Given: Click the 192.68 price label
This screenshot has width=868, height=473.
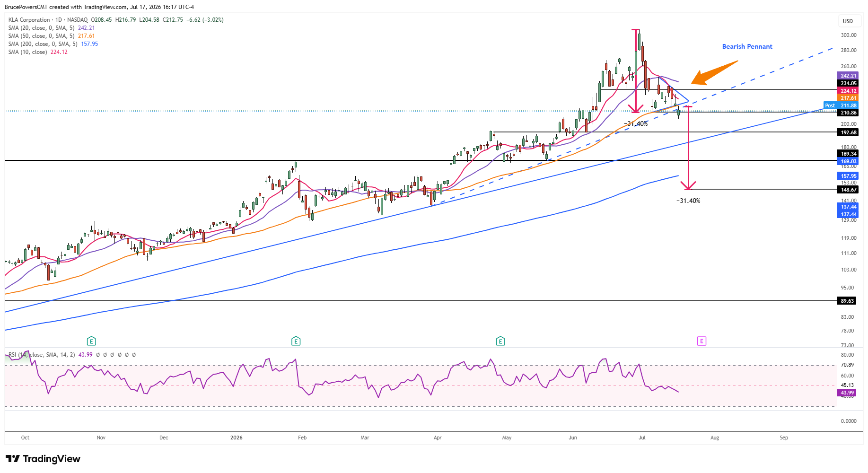Looking at the screenshot, I should (848, 133).
